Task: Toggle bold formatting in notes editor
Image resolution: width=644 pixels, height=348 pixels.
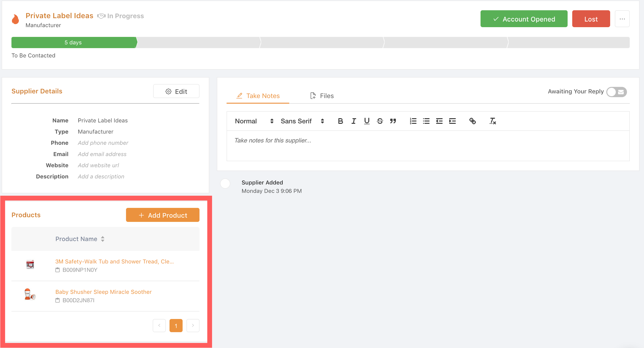Action: [340, 121]
